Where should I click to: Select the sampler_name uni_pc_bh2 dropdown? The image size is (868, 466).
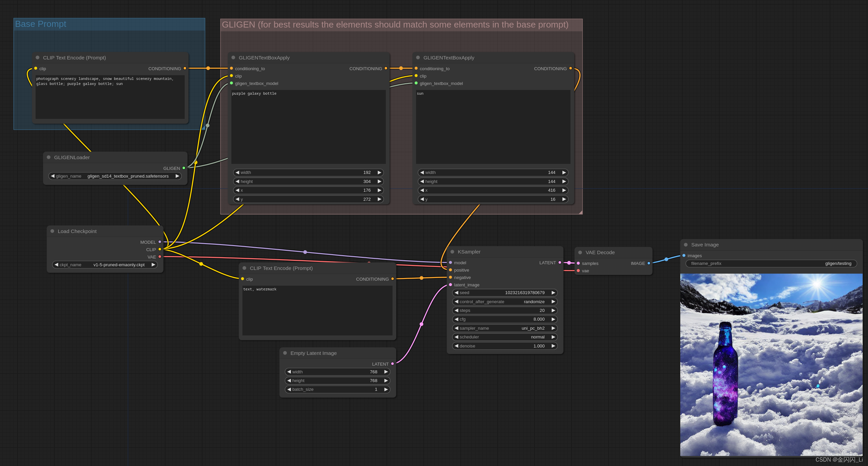[x=503, y=328]
